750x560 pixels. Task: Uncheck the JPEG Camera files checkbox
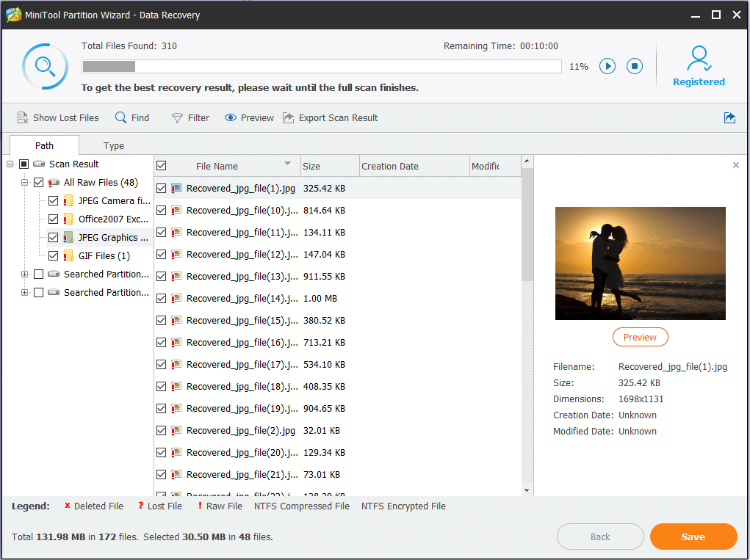tap(53, 200)
